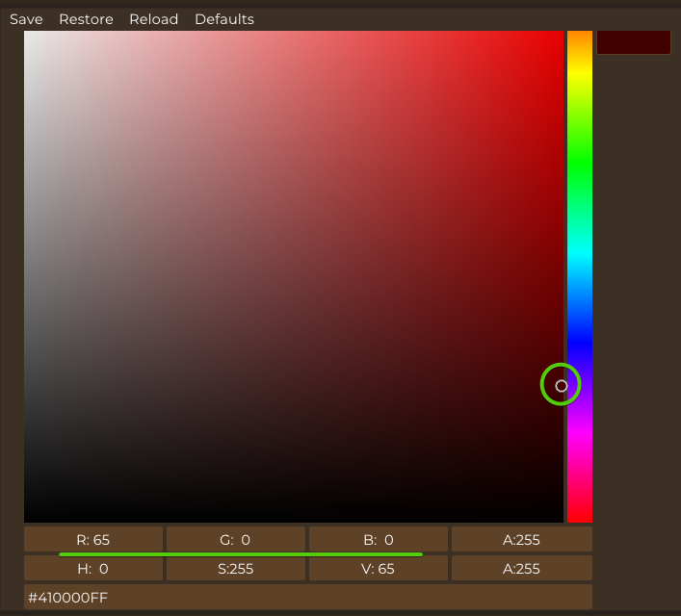Click the saturation-value gradient square
Image resolution: width=681 pixels, height=616 pixels.
click(x=294, y=276)
